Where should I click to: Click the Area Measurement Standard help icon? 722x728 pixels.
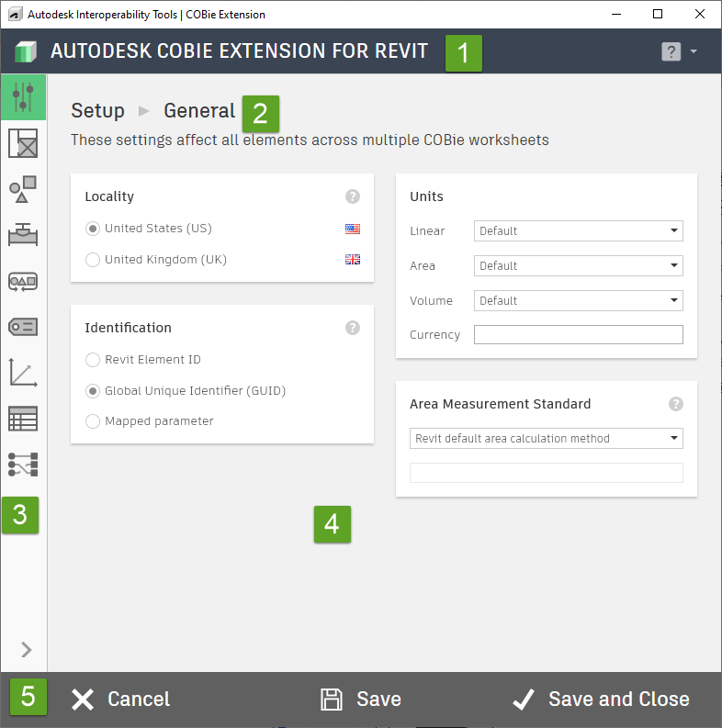point(676,404)
